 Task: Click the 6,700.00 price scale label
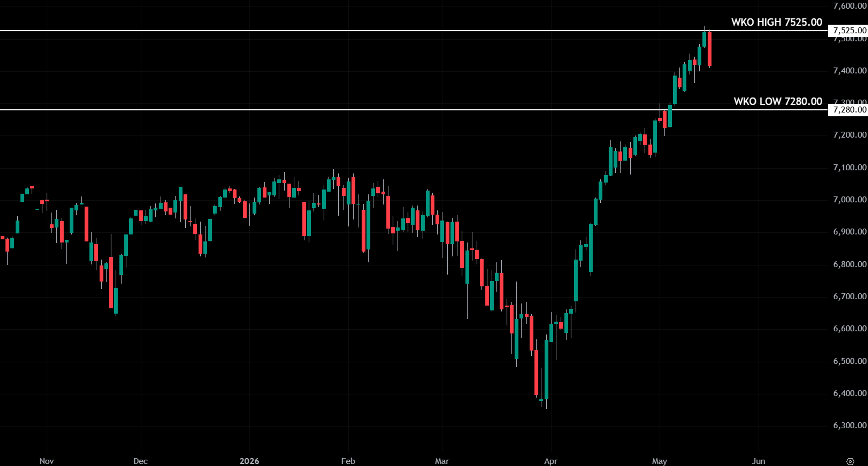849,296
